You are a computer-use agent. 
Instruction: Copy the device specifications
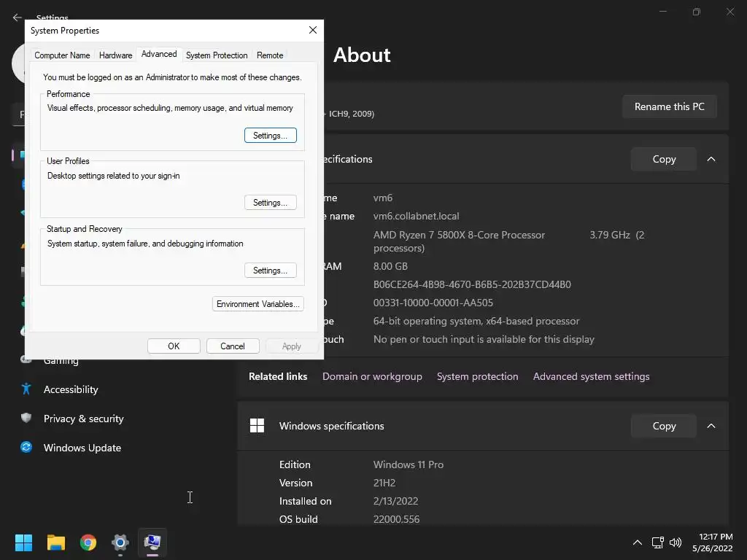[664, 159]
